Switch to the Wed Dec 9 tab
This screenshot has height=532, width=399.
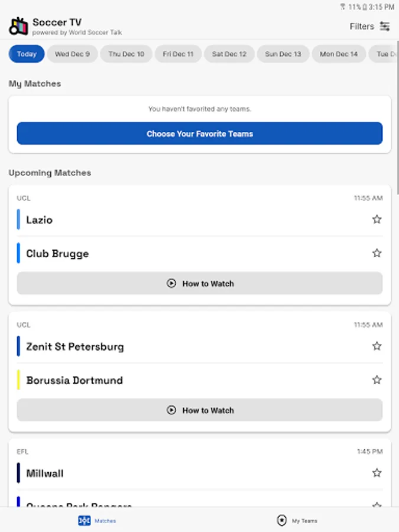[72, 54]
